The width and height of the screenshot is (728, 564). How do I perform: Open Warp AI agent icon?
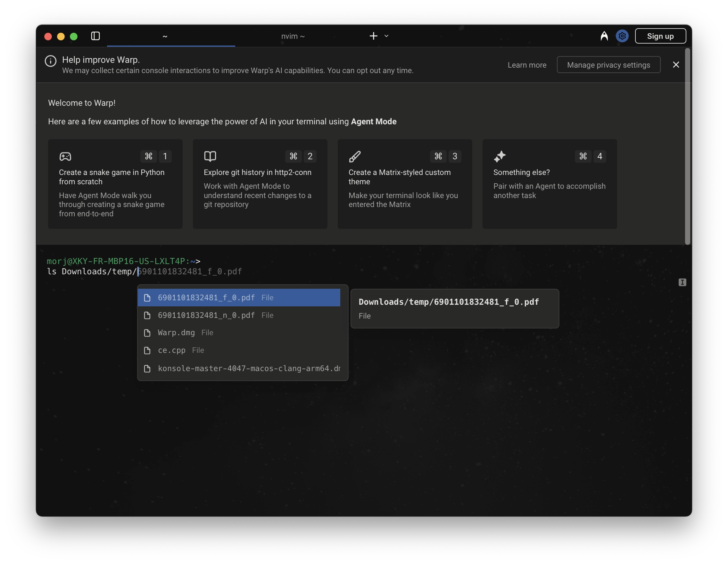604,36
